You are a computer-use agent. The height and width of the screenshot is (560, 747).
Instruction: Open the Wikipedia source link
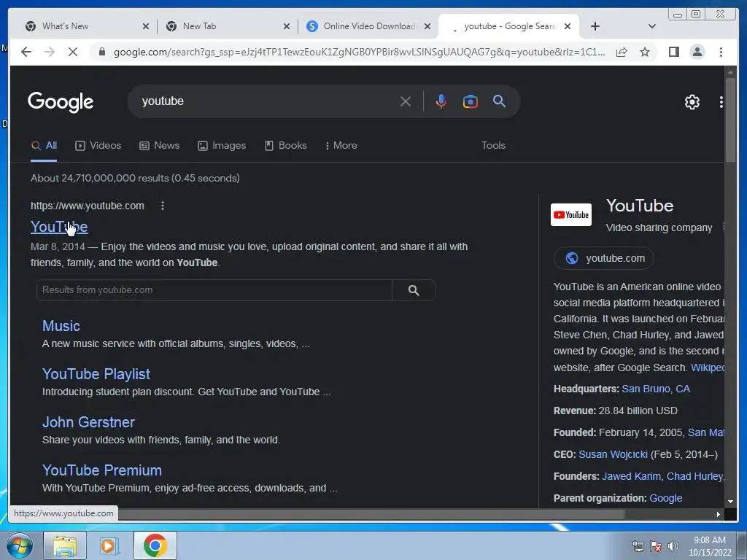click(708, 368)
